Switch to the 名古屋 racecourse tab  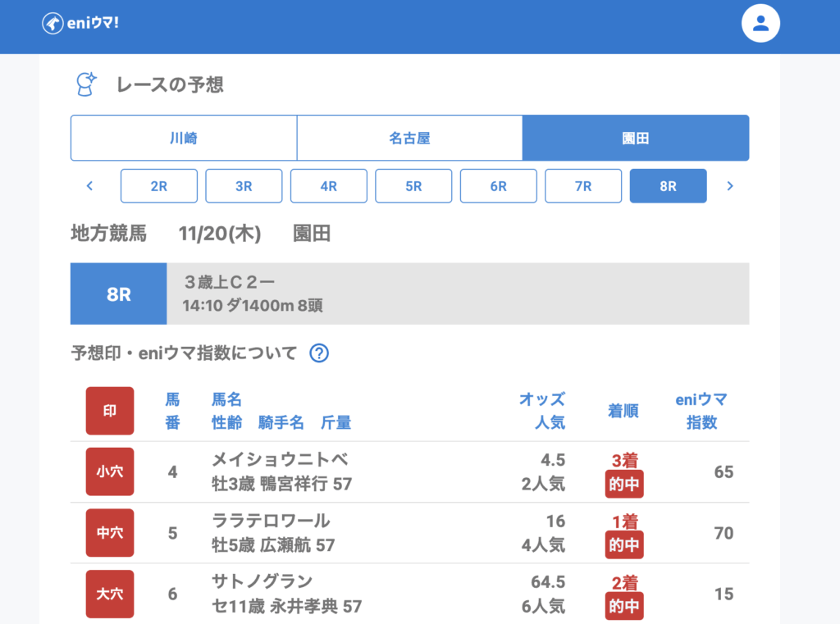pyautogui.click(x=409, y=138)
